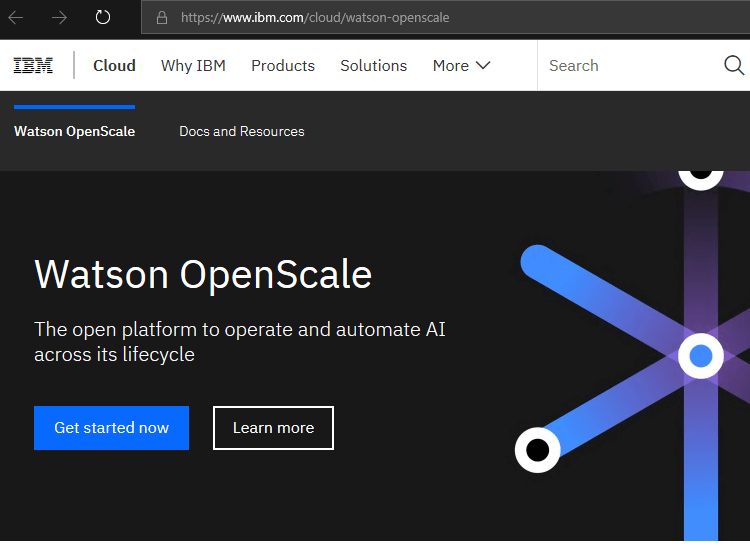Click the browser forward arrow
This screenshot has width=750, height=557.
(x=59, y=18)
